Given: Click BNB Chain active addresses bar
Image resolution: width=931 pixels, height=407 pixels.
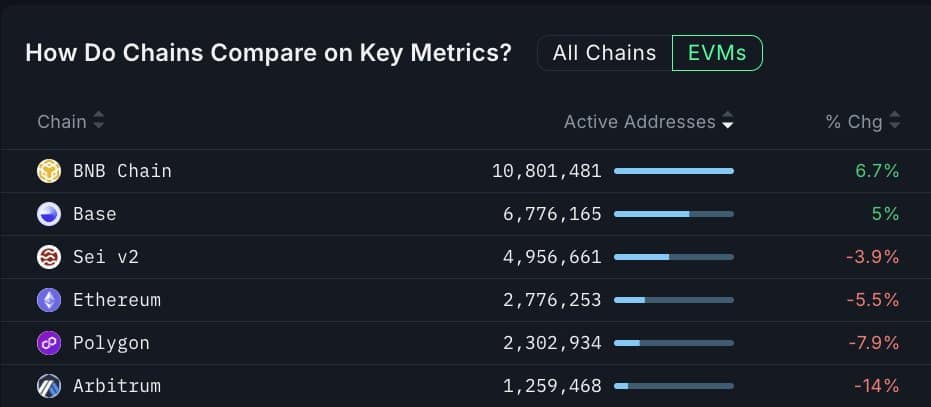Looking at the screenshot, I should click(x=673, y=171).
